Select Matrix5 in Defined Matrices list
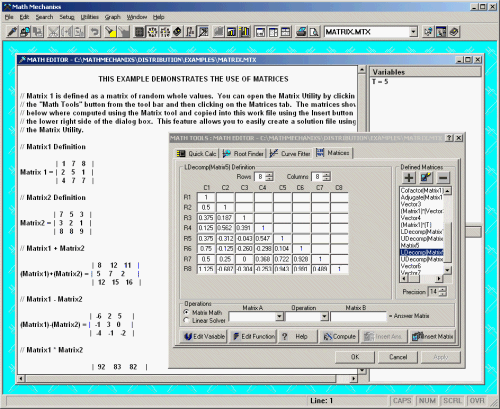 410,245
